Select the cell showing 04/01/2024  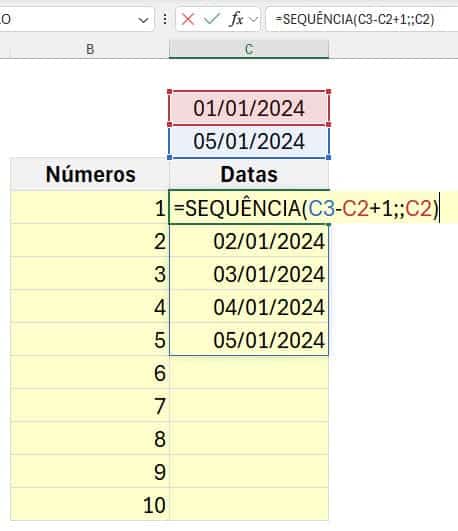click(x=249, y=306)
